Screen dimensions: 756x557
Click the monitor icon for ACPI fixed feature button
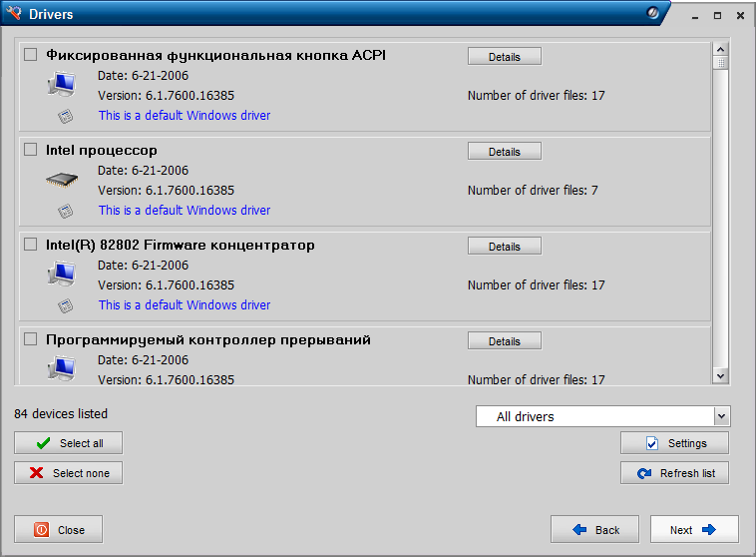click(x=62, y=84)
